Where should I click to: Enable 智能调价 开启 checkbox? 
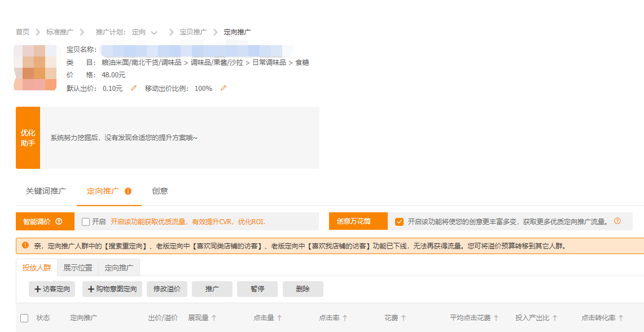(86, 222)
